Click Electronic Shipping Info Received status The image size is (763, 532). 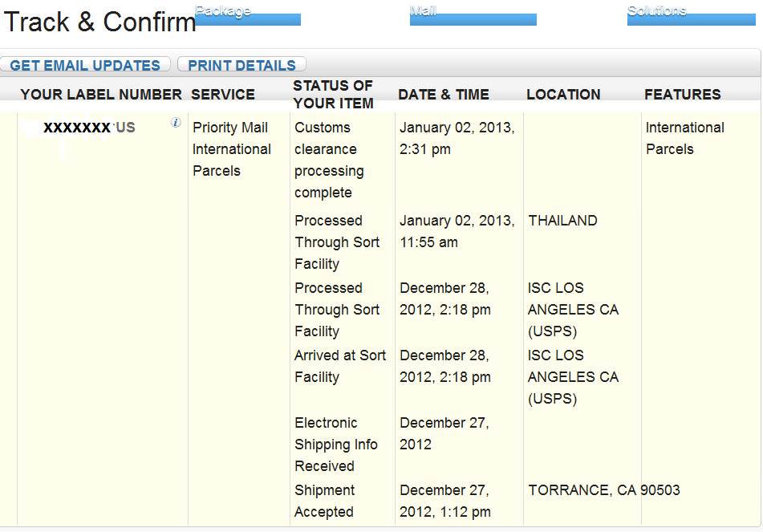[x=335, y=445]
